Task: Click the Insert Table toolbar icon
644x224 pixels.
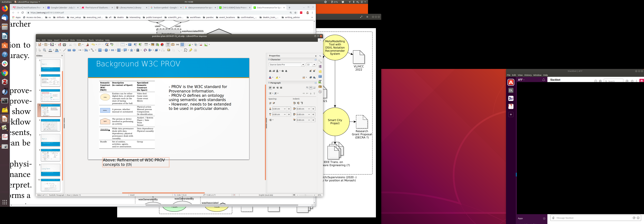Action: pyautogui.click(x=146, y=45)
